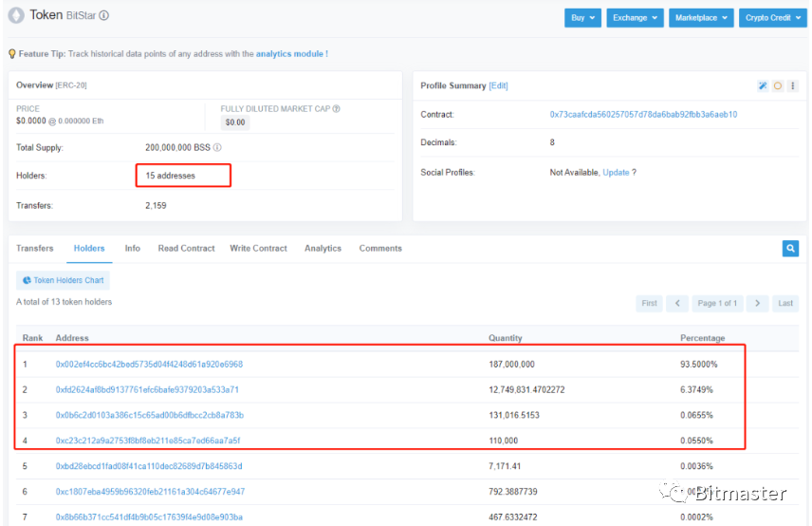
Task: Click the $0.00 market cap badge
Action: (235, 122)
